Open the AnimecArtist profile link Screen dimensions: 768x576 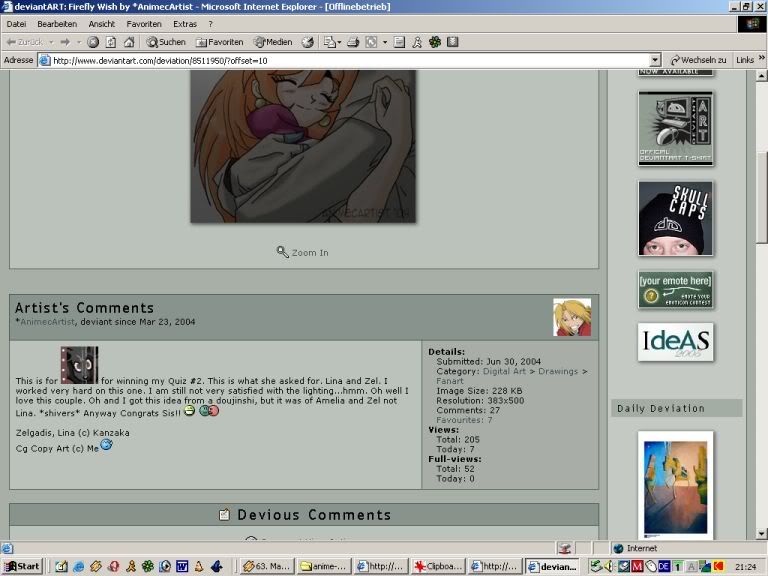tap(48, 322)
